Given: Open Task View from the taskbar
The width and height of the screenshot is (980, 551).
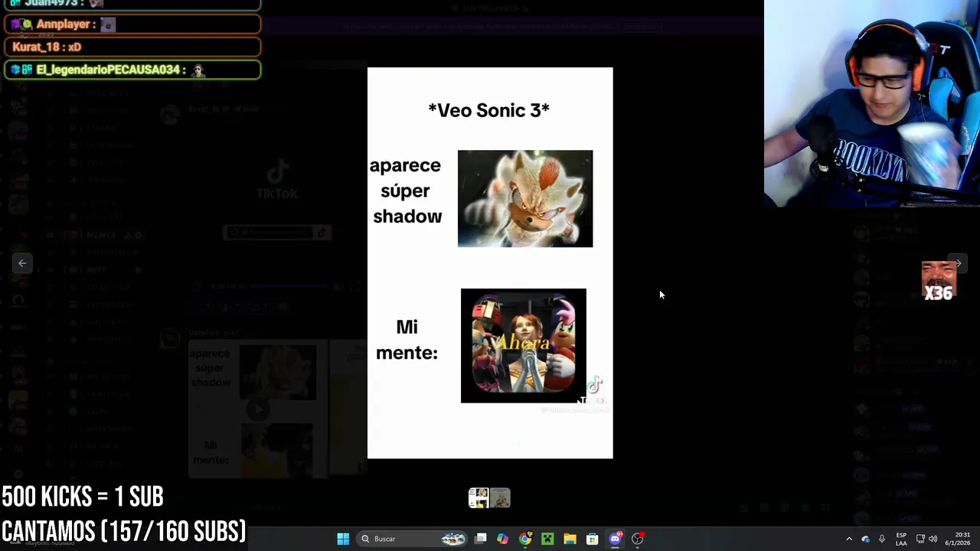Looking at the screenshot, I should 480,539.
